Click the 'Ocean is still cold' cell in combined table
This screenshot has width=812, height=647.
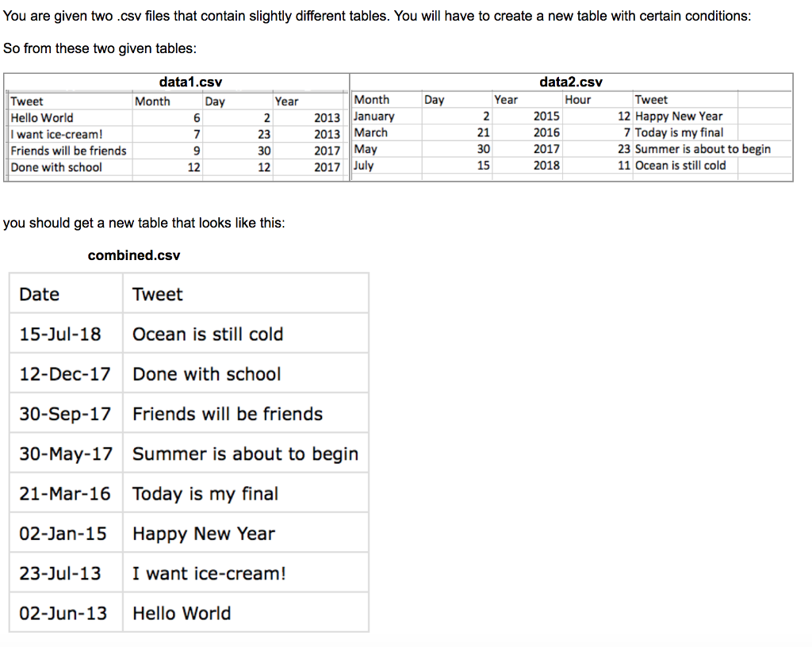point(246,333)
